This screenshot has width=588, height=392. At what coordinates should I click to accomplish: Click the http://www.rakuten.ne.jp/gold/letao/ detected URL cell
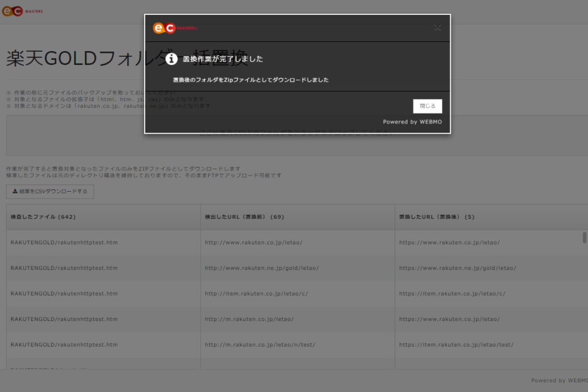(261, 268)
